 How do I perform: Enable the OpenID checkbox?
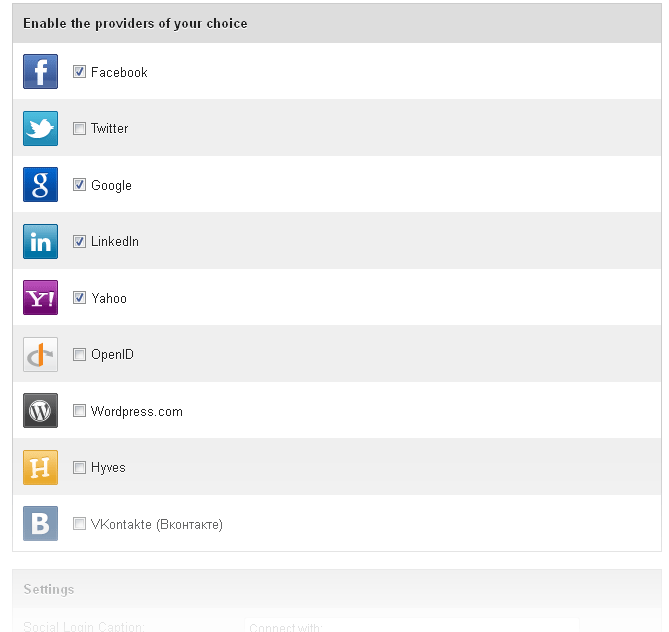pos(80,354)
